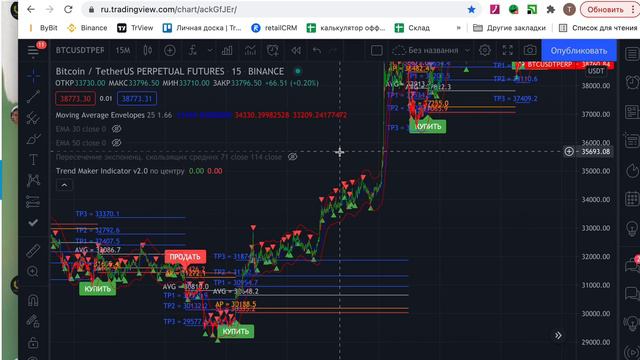
Task: Open the calendar grid panel in right sidebar
Action: click(632, 199)
